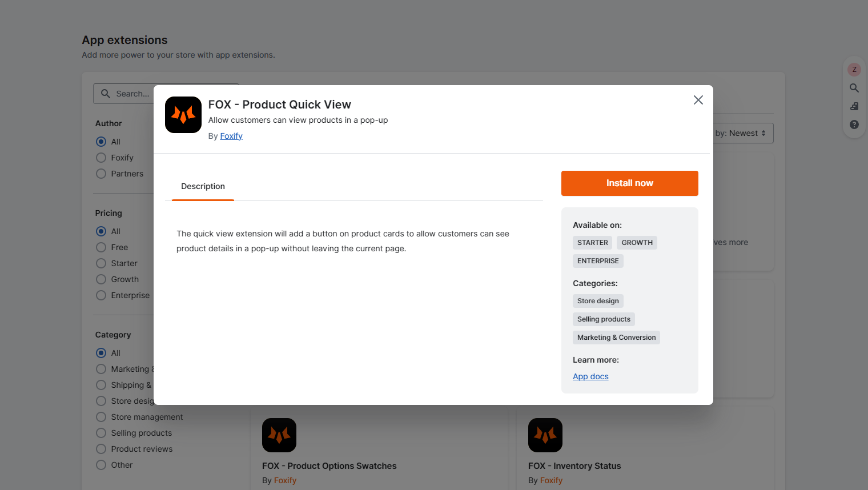Viewport: 868px width, 490px height.
Task: Follow the Foxify author link in dialog
Action: tap(231, 136)
